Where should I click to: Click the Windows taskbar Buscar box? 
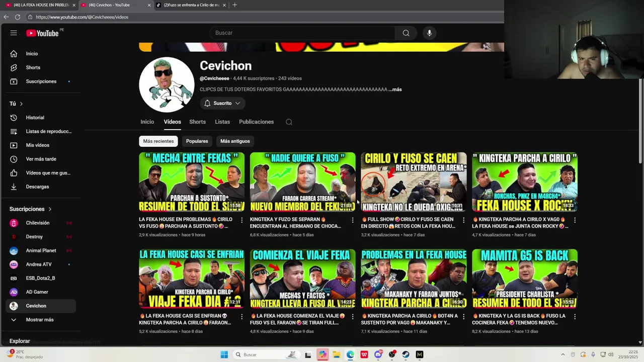coord(267,354)
